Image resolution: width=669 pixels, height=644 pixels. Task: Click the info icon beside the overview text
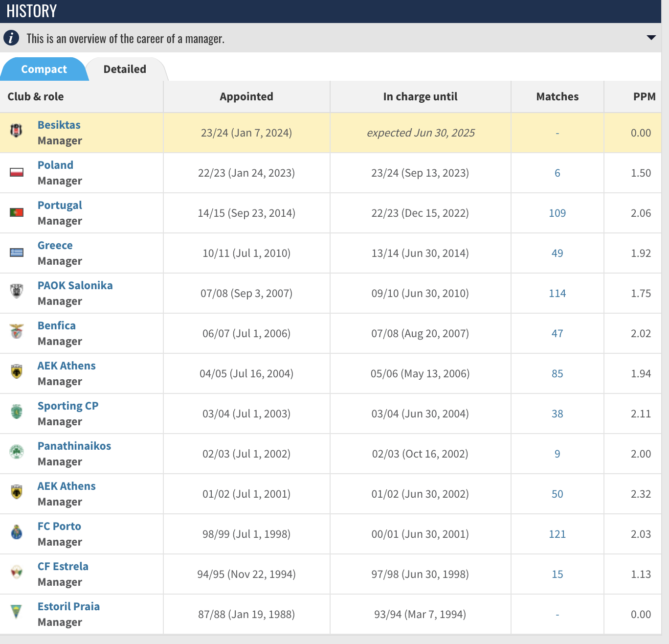click(11, 38)
